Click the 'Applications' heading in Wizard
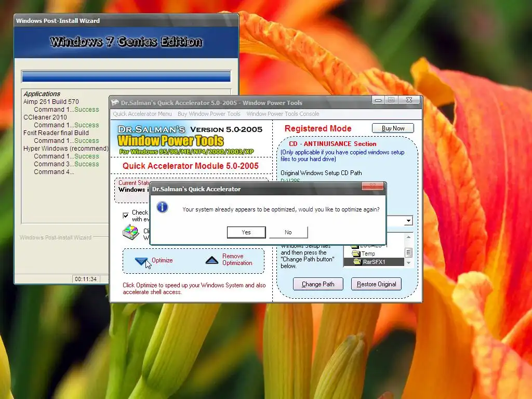The width and height of the screenshot is (532, 399). (42, 94)
